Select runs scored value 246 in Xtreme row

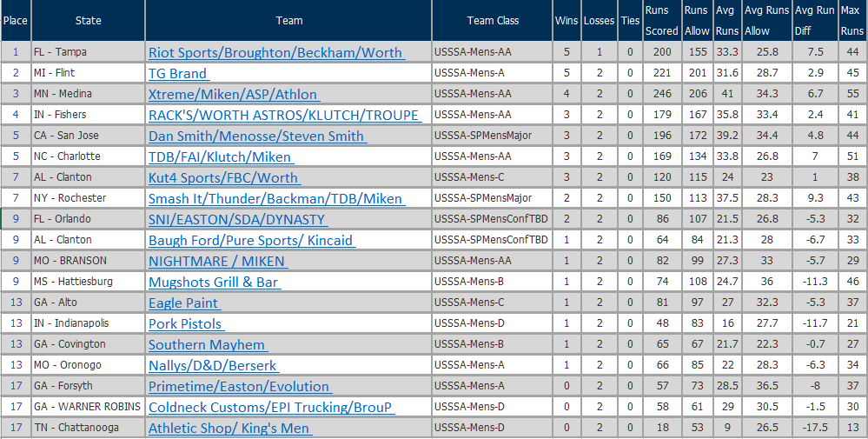(x=662, y=94)
